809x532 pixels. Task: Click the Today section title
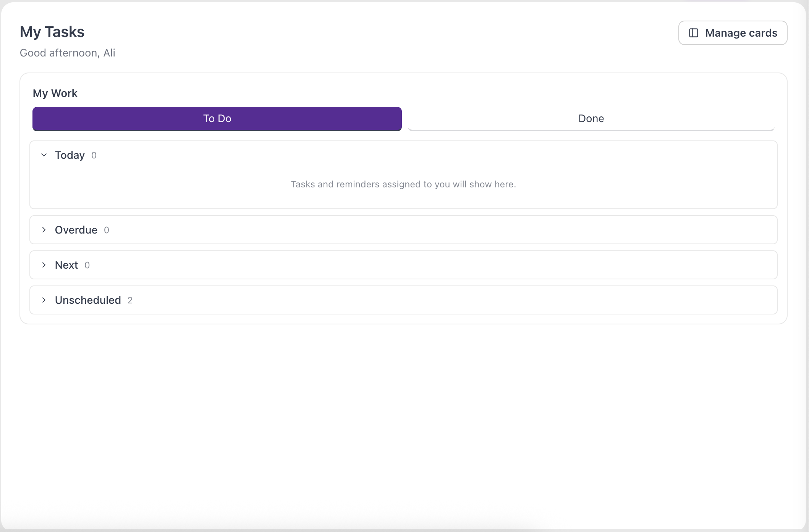(x=70, y=155)
